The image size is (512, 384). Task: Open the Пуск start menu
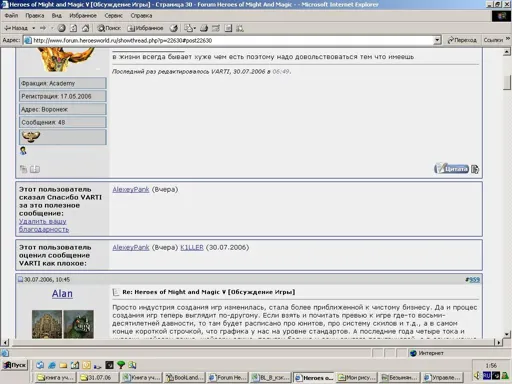click(x=15, y=365)
